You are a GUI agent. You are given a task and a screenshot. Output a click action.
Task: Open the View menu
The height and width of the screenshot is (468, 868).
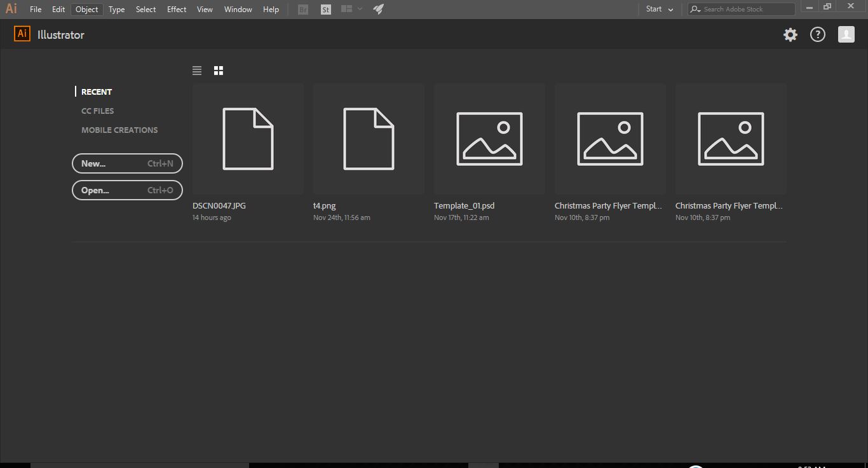(x=205, y=10)
